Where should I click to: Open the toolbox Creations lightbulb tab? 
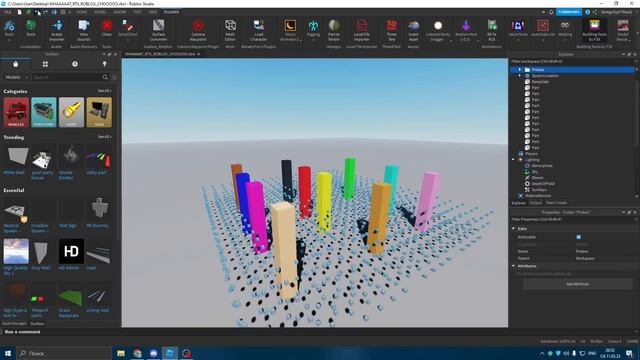point(104,64)
